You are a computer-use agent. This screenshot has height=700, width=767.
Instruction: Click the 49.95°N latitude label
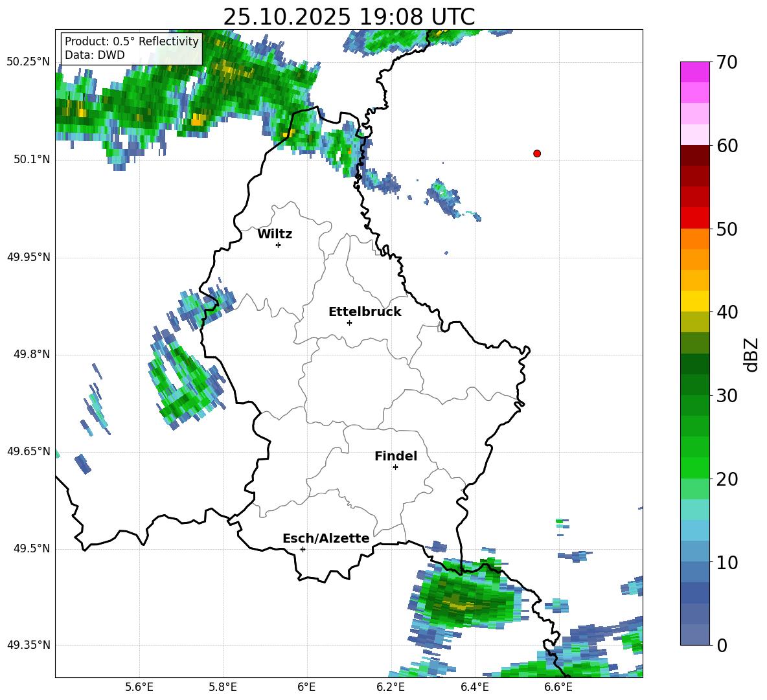29,257
